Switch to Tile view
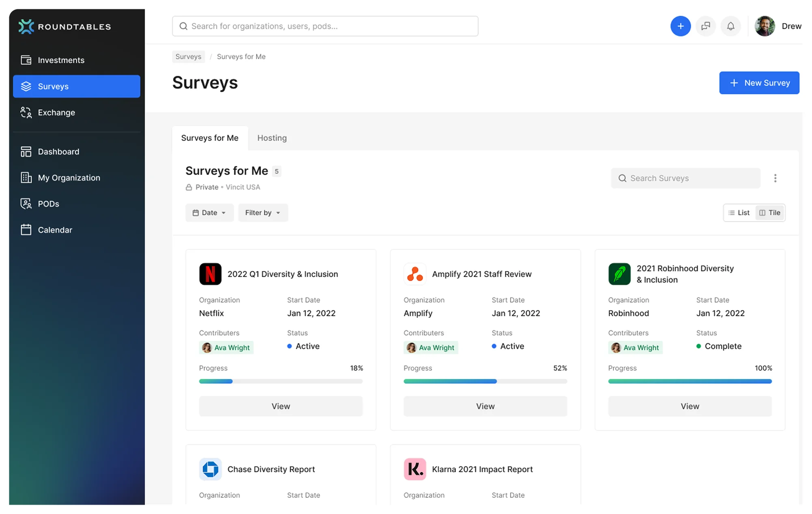 pyautogui.click(x=770, y=213)
